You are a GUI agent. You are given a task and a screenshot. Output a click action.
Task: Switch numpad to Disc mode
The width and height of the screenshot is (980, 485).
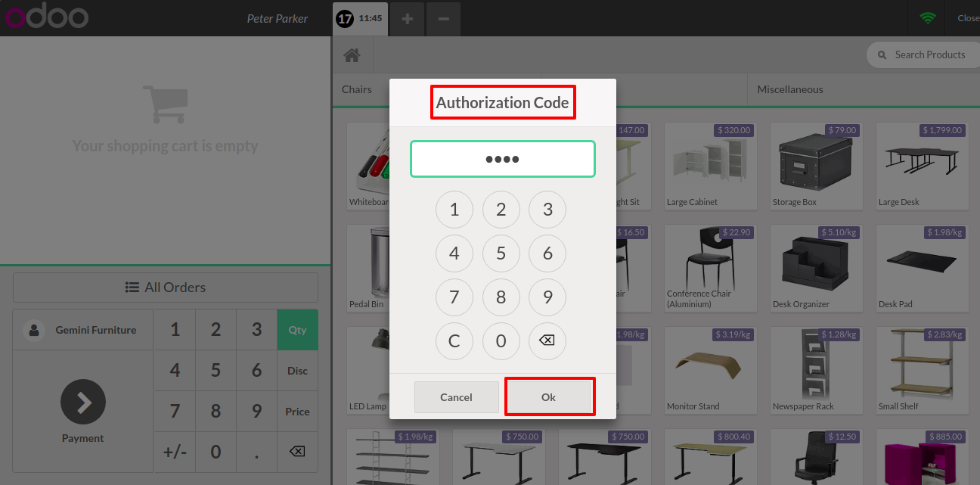click(x=297, y=371)
